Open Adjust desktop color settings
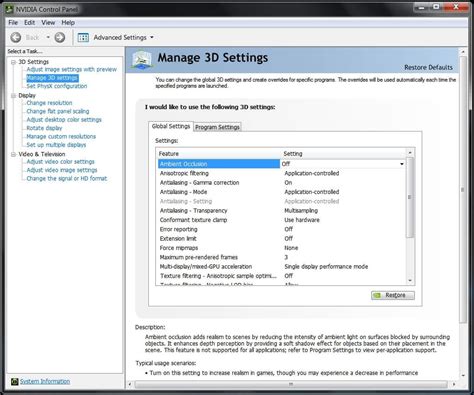This screenshot has width=474, height=395. (64, 119)
